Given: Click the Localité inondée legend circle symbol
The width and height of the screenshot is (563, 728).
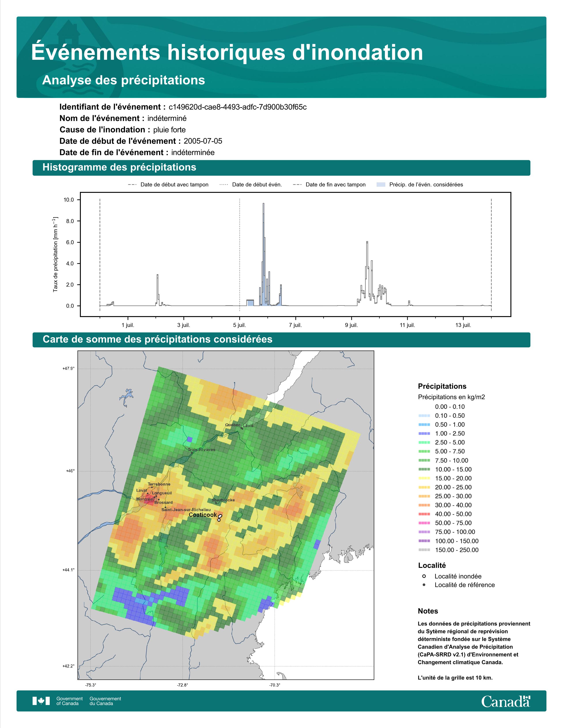Looking at the screenshot, I should click(424, 576).
